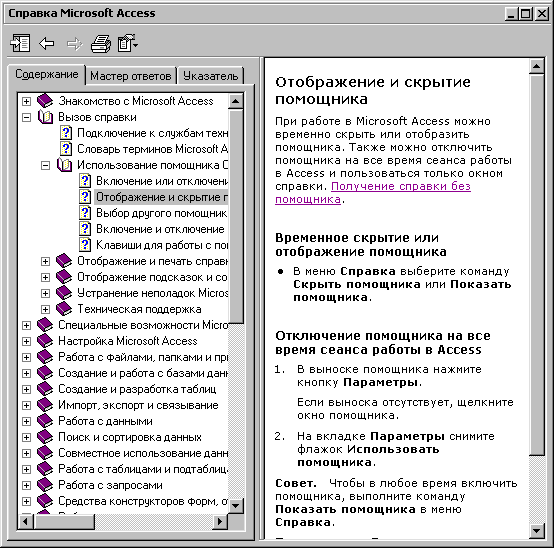Collapse the Вызов справки node

click(x=26, y=117)
